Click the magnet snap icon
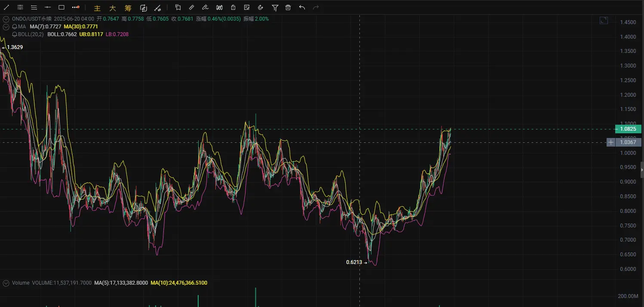This screenshot has height=307, width=644. (261, 7)
